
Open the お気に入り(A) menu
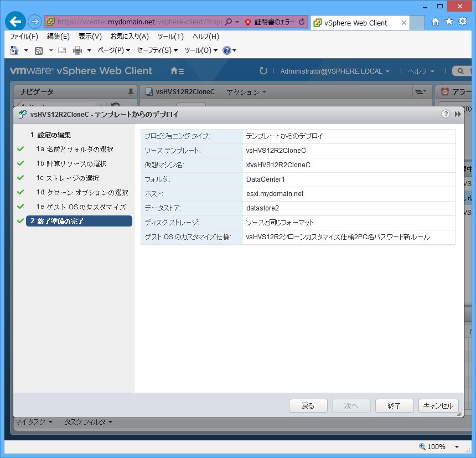[130, 37]
